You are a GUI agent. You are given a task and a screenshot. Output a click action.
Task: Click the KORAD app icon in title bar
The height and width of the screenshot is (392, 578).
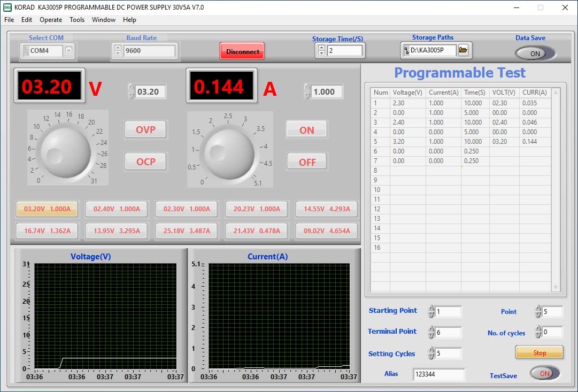tap(7, 7)
